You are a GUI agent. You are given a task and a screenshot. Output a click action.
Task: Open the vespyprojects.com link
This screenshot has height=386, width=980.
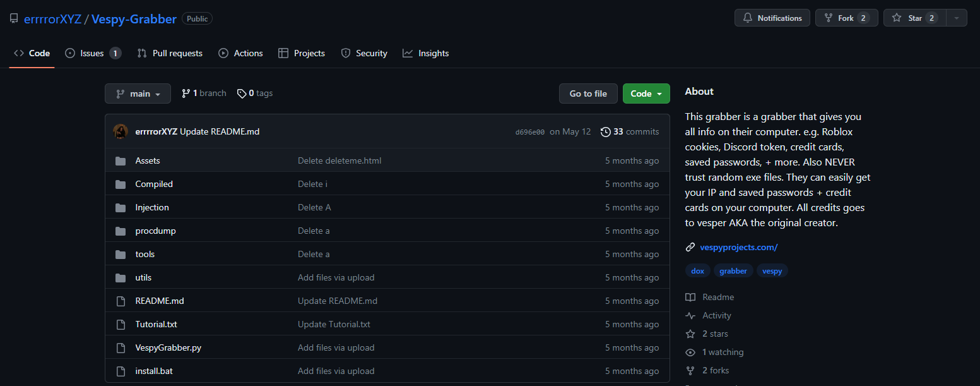[x=738, y=246]
